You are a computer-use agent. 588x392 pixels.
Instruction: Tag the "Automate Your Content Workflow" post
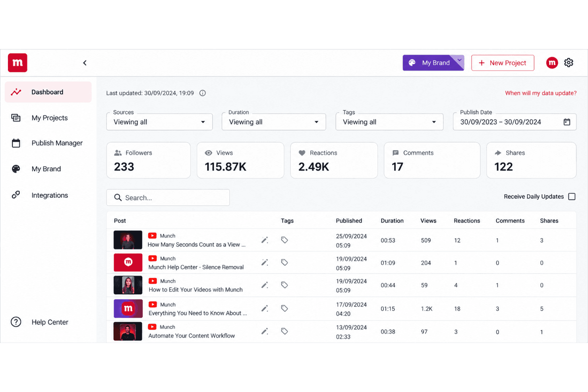[284, 331]
